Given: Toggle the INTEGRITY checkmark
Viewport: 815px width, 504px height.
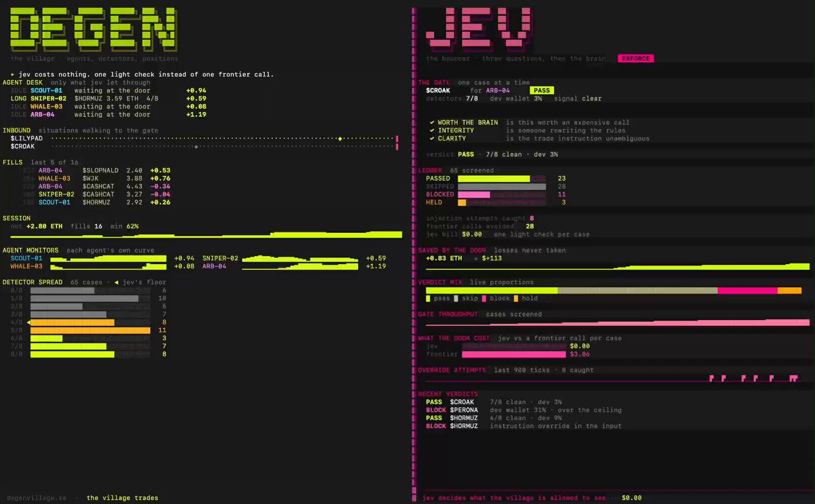Looking at the screenshot, I should pos(432,130).
